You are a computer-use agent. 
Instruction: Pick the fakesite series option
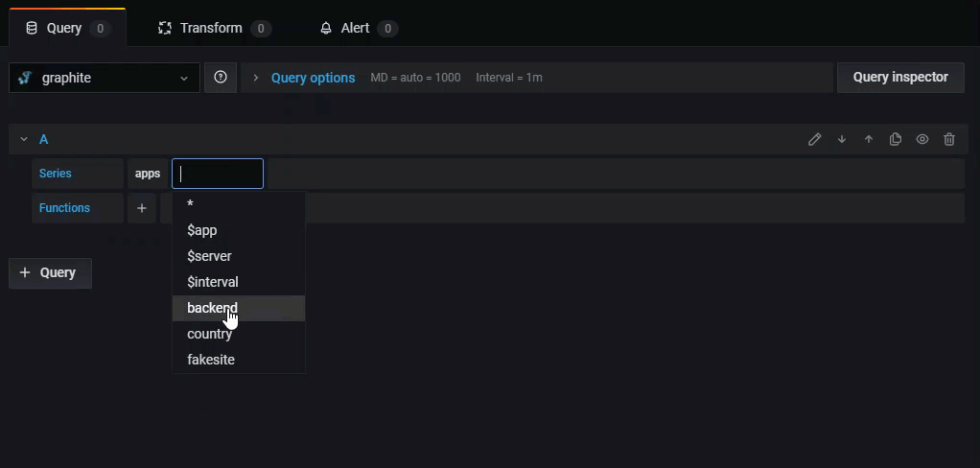(x=211, y=360)
